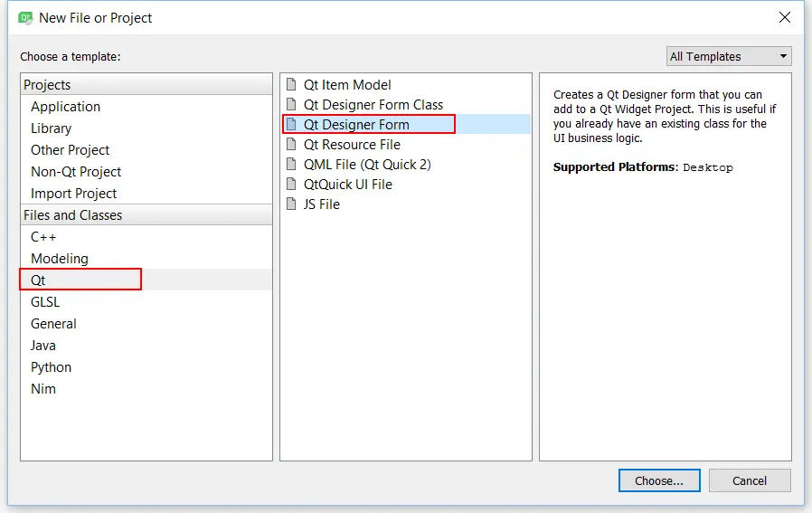The width and height of the screenshot is (812, 513).
Task: Select the GLSL category
Action: (x=45, y=302)
